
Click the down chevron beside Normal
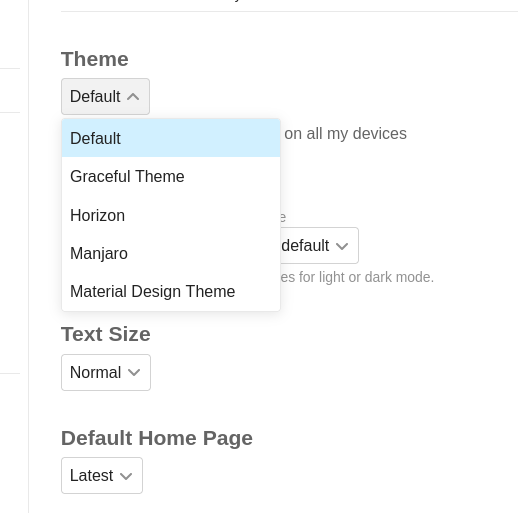point(134,373)
